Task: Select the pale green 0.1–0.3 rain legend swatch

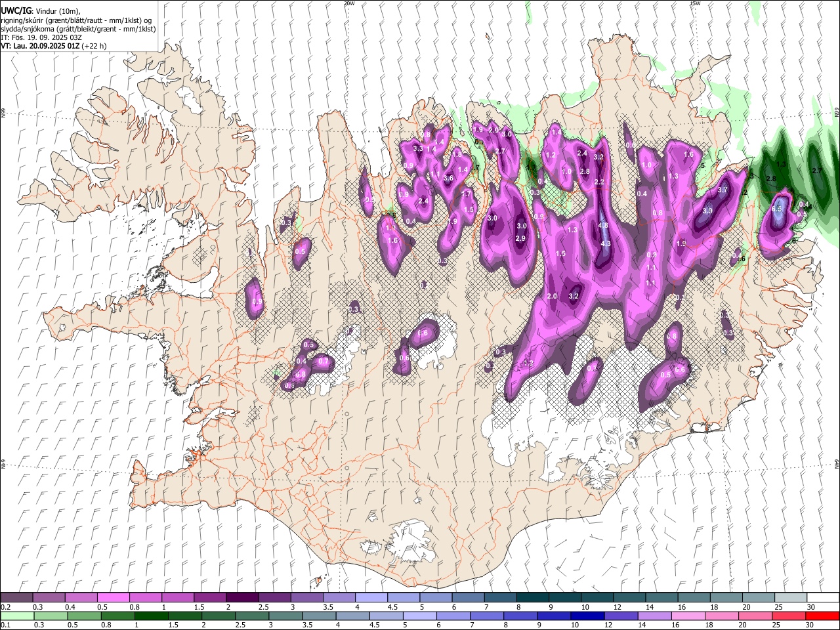Action: [17, 616]
